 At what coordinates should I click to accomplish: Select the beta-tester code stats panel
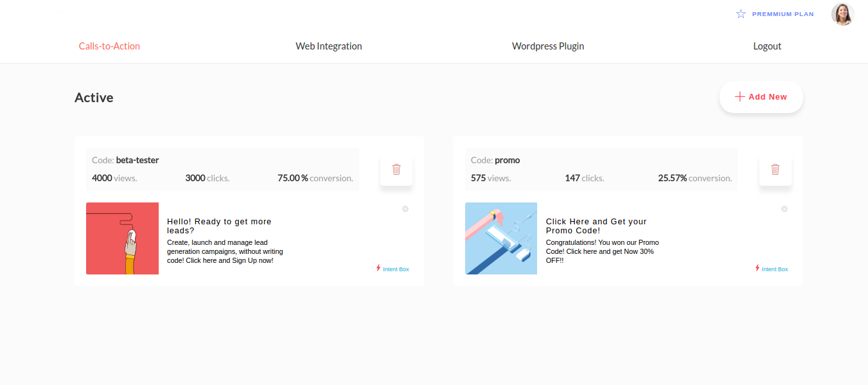[222, 170]
